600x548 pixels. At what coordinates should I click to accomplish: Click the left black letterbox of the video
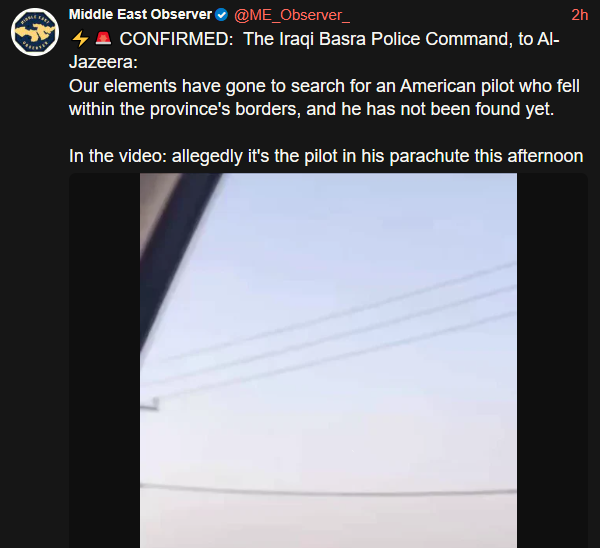coord(104,360)
